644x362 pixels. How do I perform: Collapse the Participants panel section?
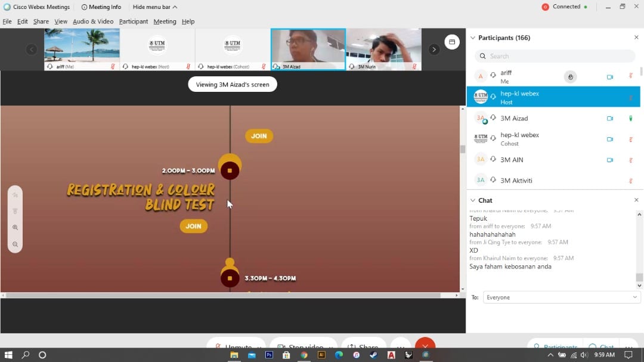click(x=473, y=38)
